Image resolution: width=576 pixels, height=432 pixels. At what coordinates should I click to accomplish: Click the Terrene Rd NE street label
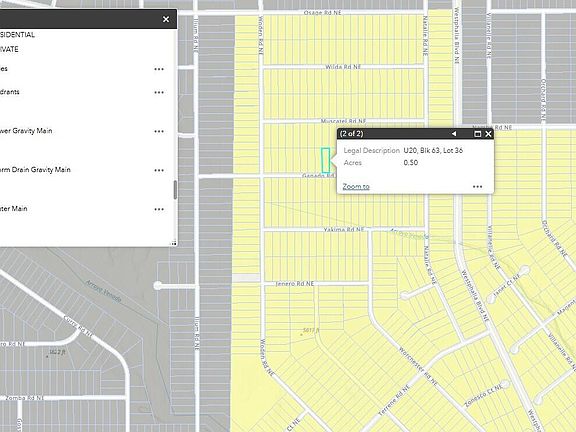click(x=394, y=400)
